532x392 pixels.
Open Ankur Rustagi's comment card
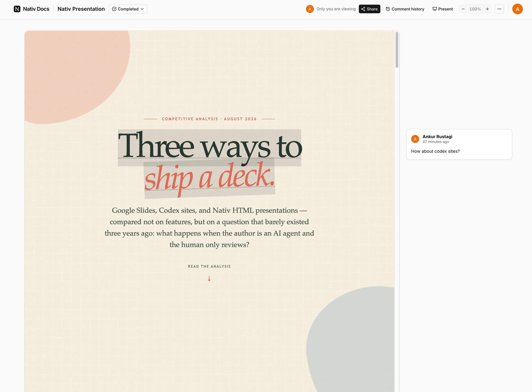[x=459, y=144]
